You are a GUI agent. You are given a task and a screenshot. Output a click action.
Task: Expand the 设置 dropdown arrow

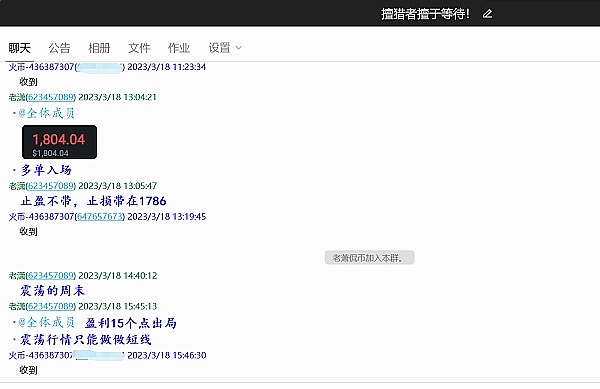(x=239, y=48)
